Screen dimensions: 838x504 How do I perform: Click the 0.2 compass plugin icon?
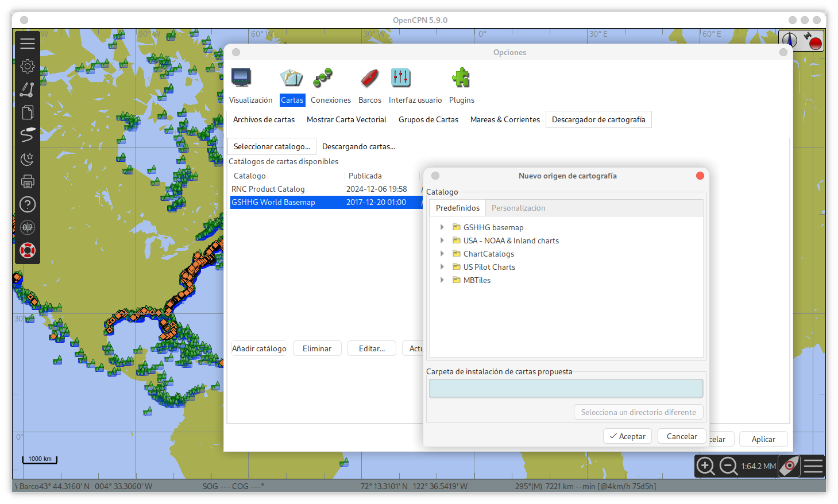click(28, 227)
